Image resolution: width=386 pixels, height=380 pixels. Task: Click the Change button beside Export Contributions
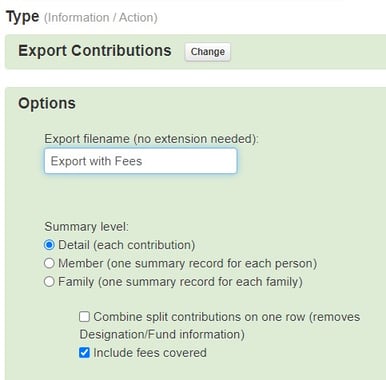(x=207, y=52)
